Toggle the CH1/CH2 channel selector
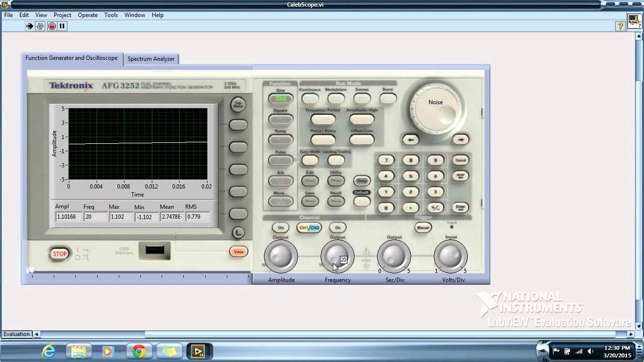The width and height of the screenshot is (644, 362). coord(309,228)
